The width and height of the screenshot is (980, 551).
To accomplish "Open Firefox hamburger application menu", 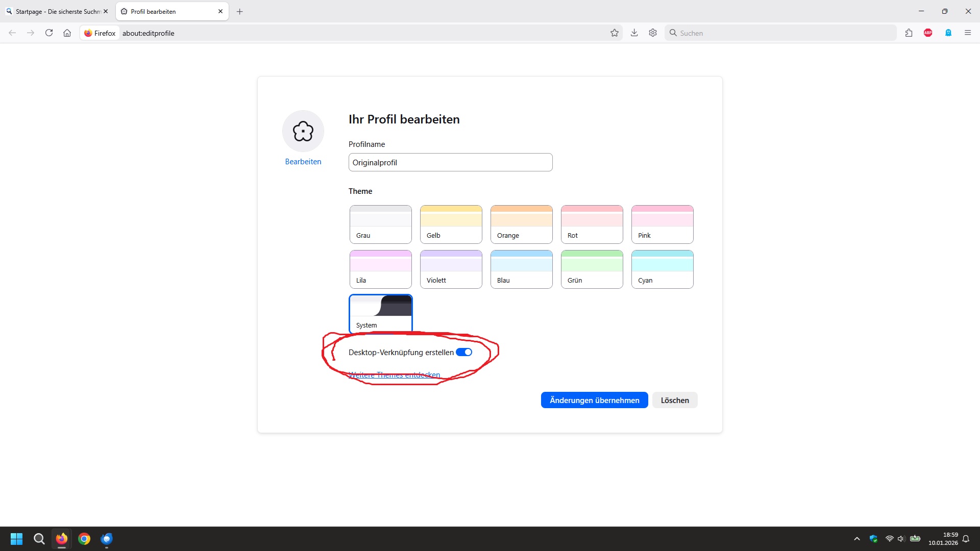I will pos(968,33).
